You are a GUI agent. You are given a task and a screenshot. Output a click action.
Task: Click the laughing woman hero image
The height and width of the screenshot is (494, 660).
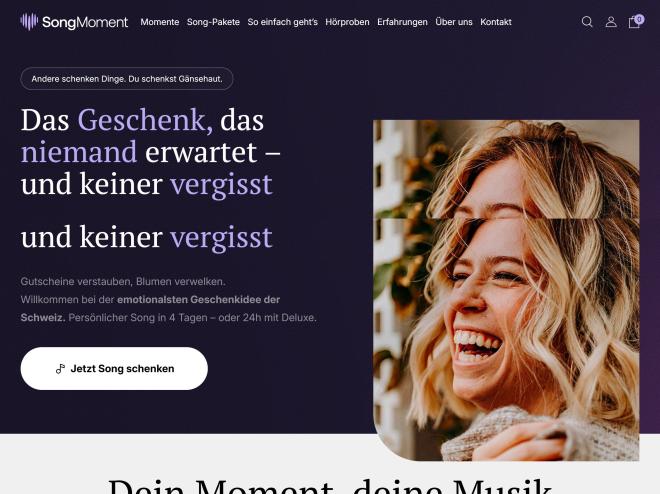point(506,290)
